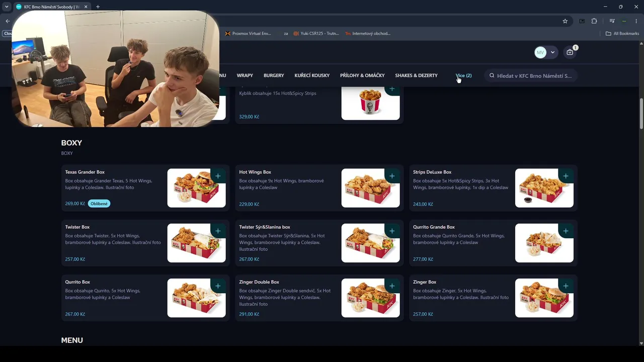The image size is (644, 362).
Task: Click the Twister Box product image
Action: point(196,243)
